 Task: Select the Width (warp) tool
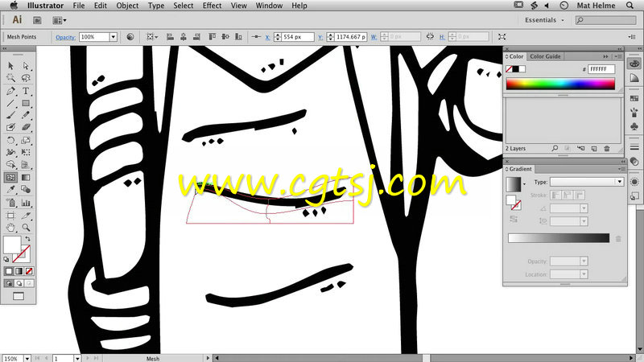tap(10, 152)
